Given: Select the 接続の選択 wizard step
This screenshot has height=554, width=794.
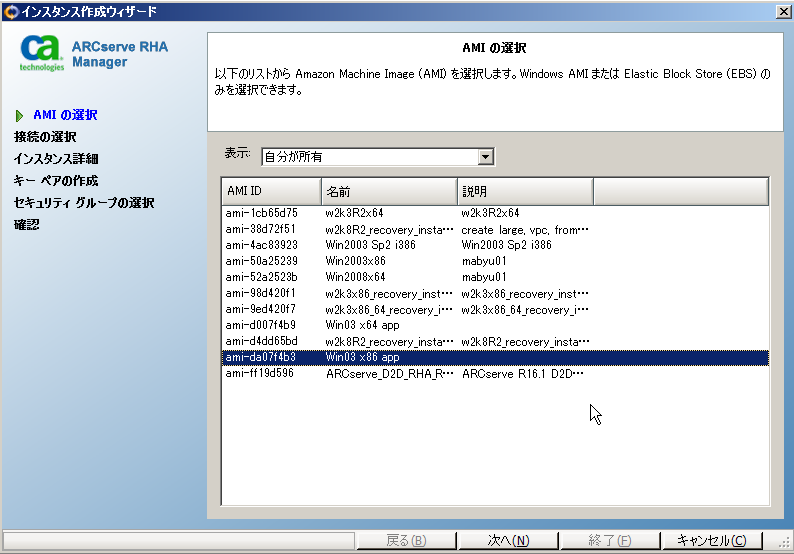Looking at the screenshot, I should [45, 137].
